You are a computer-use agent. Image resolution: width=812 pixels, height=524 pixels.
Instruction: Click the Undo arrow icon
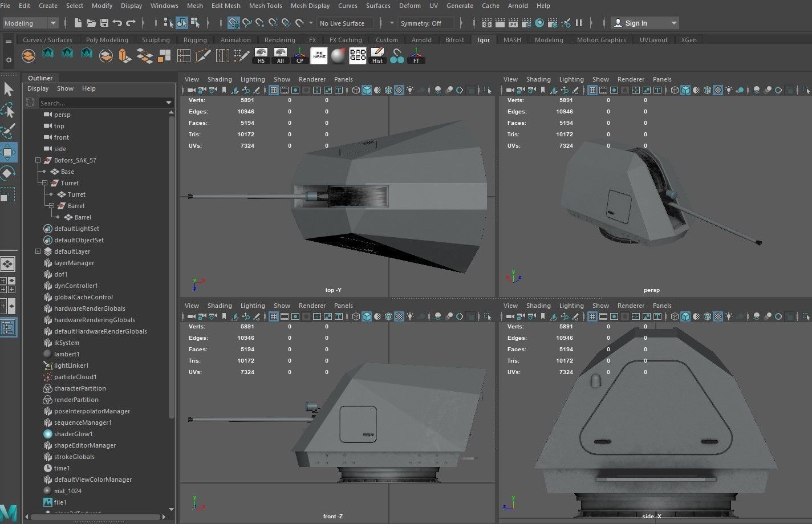coord(117,23)
